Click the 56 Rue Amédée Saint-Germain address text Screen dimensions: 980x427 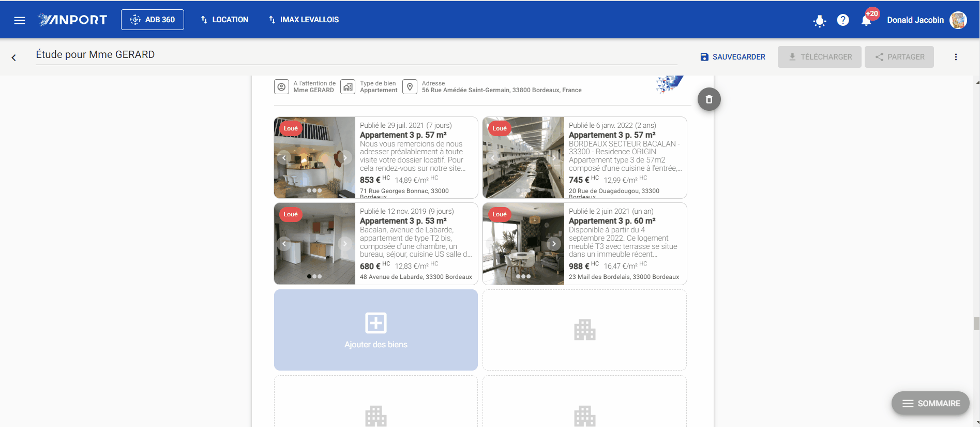502,90
